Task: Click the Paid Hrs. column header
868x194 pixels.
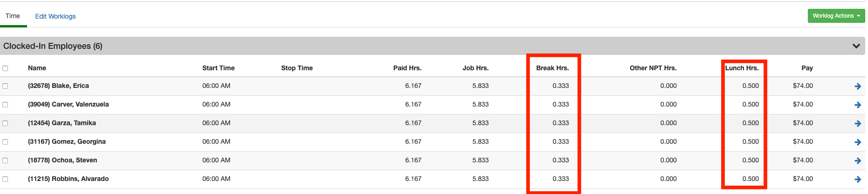Action: click(x=407, y=68)
